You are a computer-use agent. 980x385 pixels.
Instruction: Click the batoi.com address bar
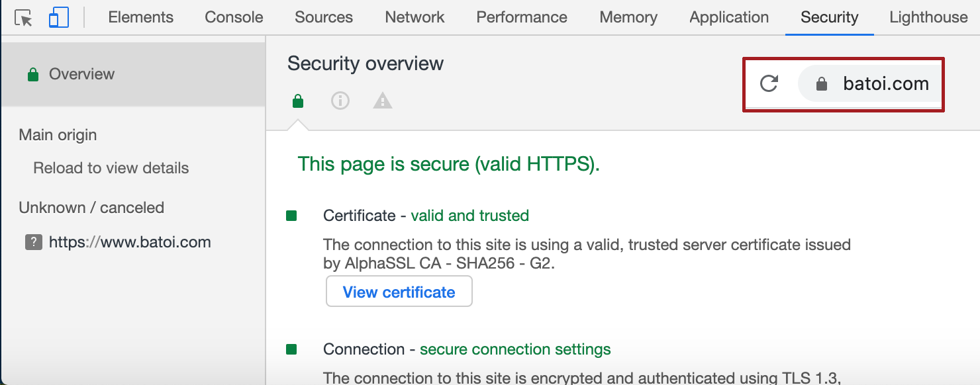tap(870, 83)
